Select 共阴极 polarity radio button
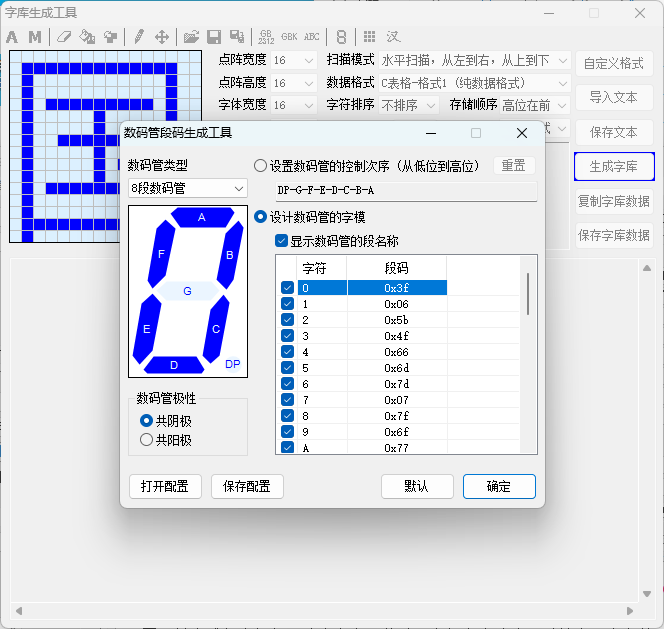Viewport: 664px width, 629px height. click(146, 421)
